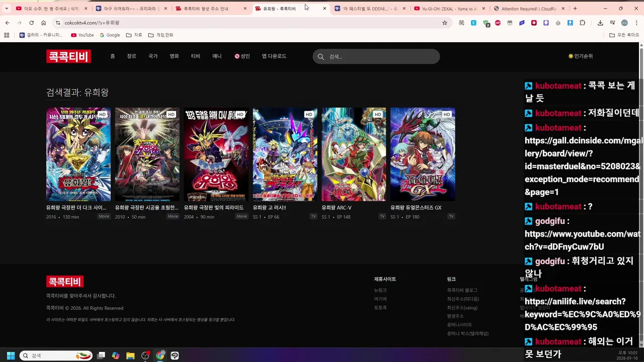
Task: Click the Chrome profile avatar
Action: point(624,23)
